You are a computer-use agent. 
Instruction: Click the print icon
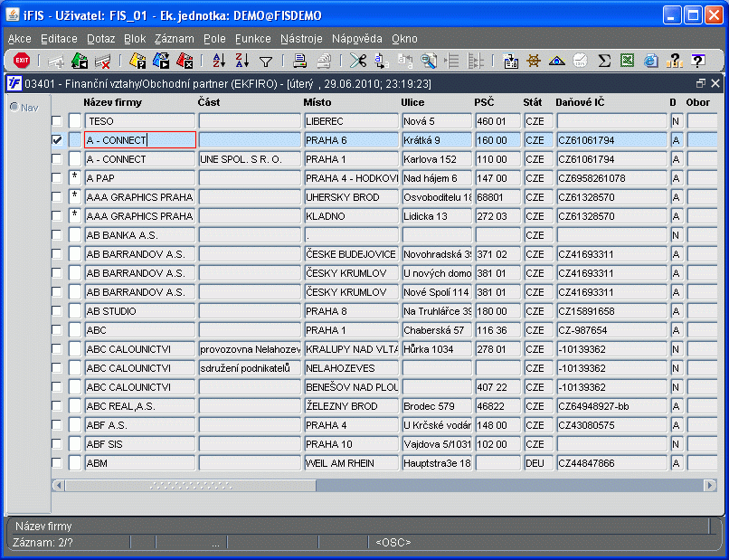click(300, 61)
